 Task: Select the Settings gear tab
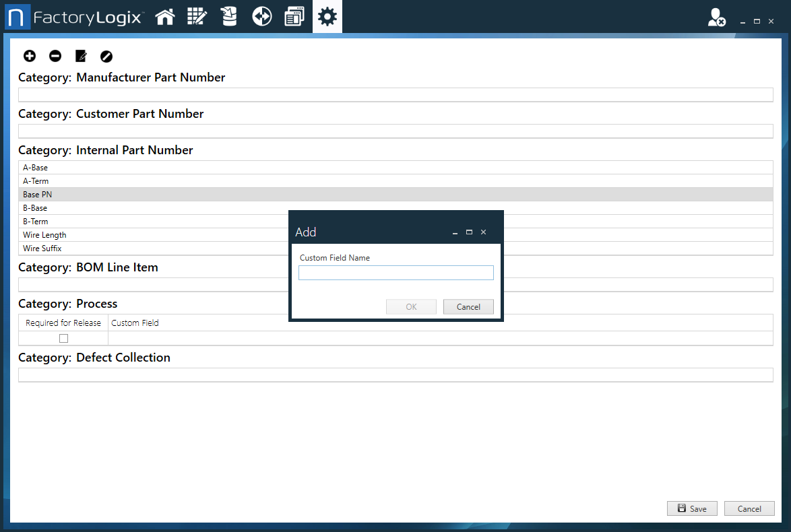[x=327, y=16]
